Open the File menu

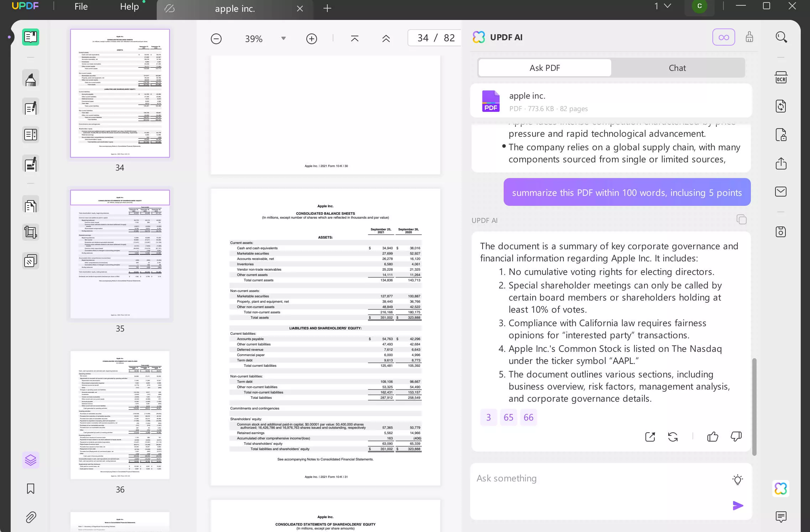(81, 7)
